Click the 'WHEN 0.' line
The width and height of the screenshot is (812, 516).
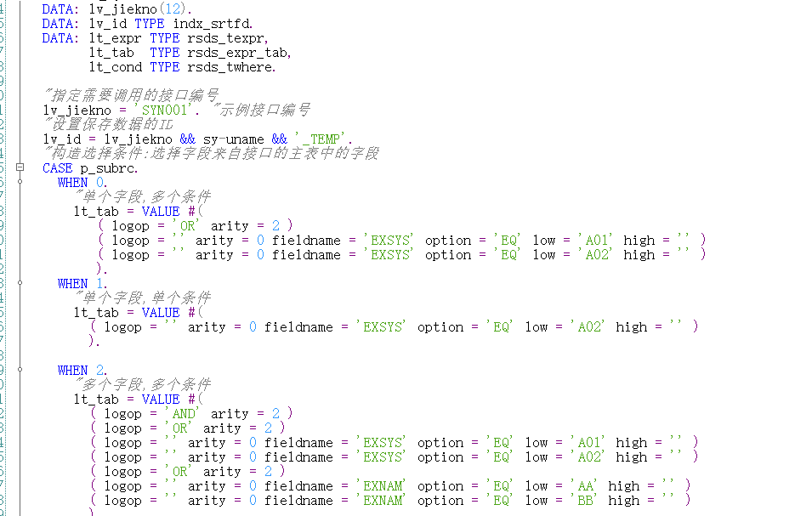click(x=82, y=183)
